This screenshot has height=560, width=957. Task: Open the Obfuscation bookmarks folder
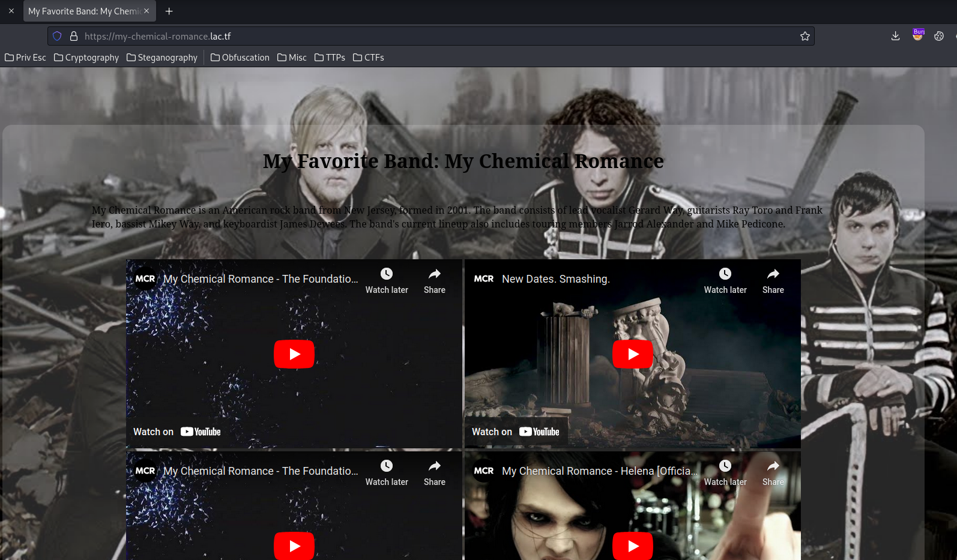(240, 58)
